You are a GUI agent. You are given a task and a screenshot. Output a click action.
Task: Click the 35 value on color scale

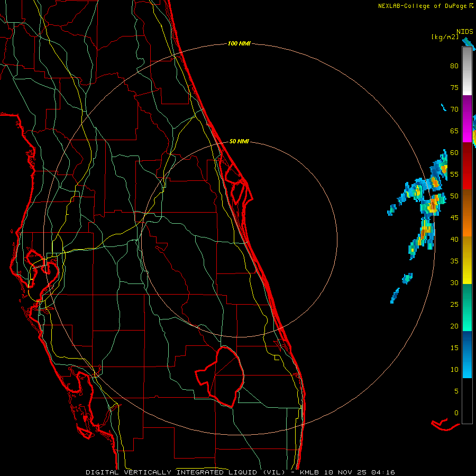click(x=454, y=261)
